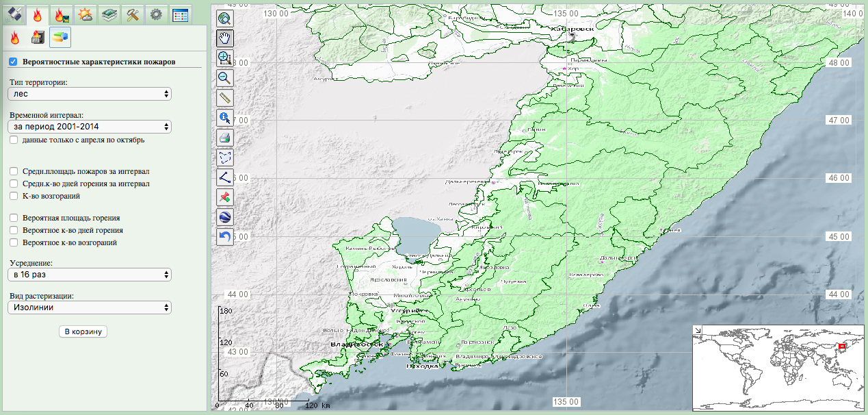Open the Вид растеризации dropdown

pyautogui.click(x=90, y=307)
